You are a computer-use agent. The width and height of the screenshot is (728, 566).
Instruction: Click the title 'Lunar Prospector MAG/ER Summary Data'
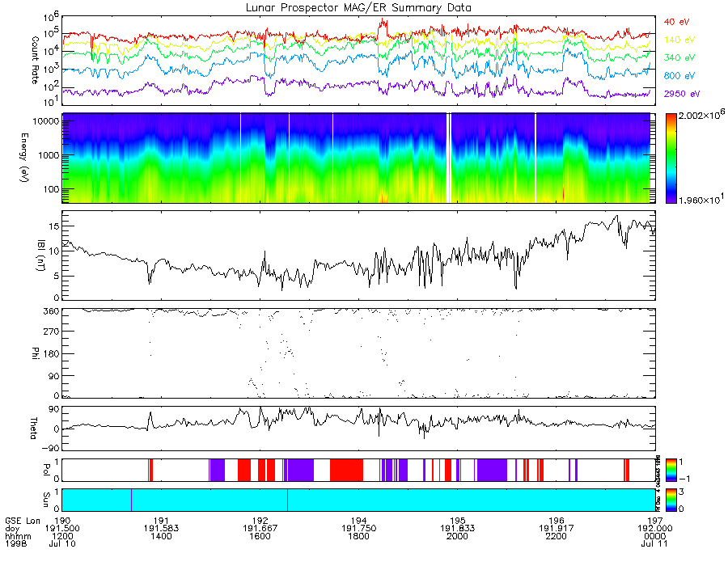(358, 7)
